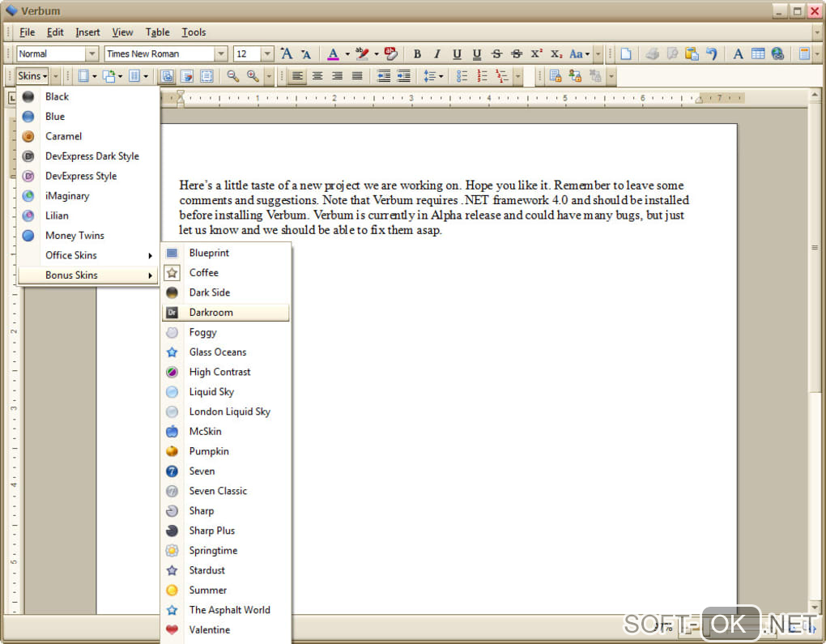Click the Numbering list icon
Image resolution: width=826 pixels, height=644 pixels.
482,76
